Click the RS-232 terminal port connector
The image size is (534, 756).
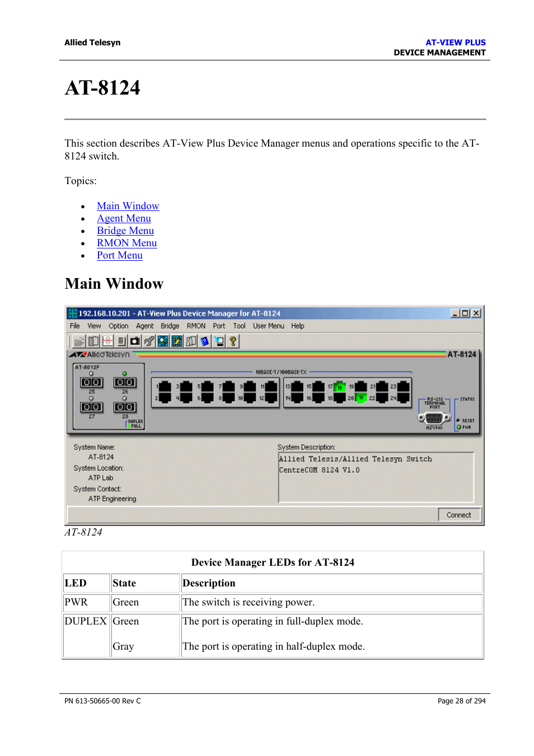(434, 418)
